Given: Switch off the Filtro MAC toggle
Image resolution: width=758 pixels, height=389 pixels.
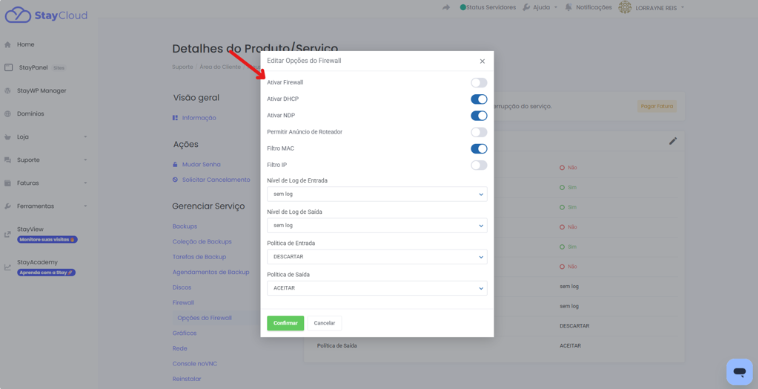Looking at the screenshot, I should click(x=479, y=148).
